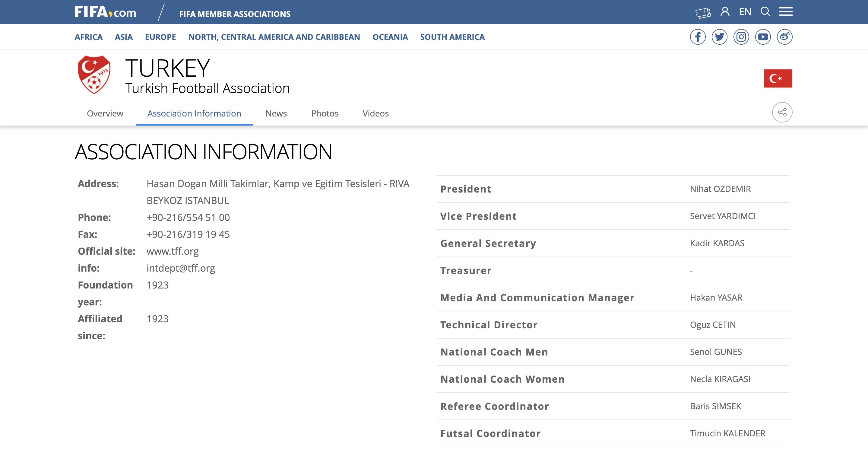Navigate to EUROPE associations
The height and width of the screenshot is (475, 868).
coord(160,37)
